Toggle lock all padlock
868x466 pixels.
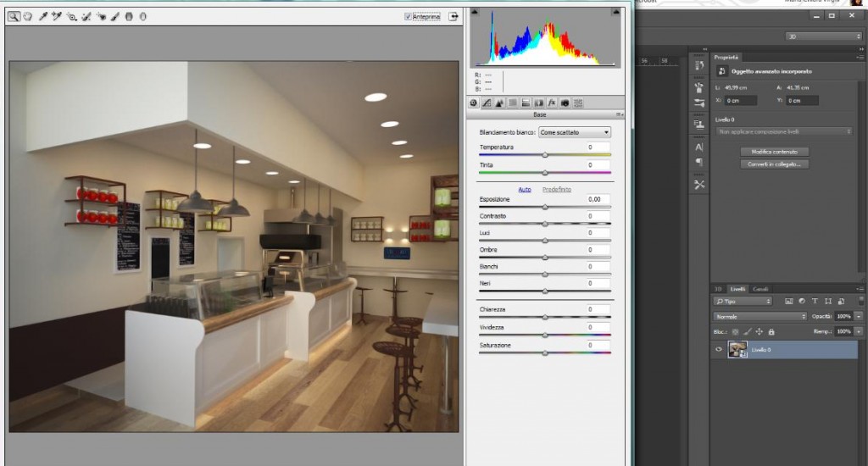point(771,331)
